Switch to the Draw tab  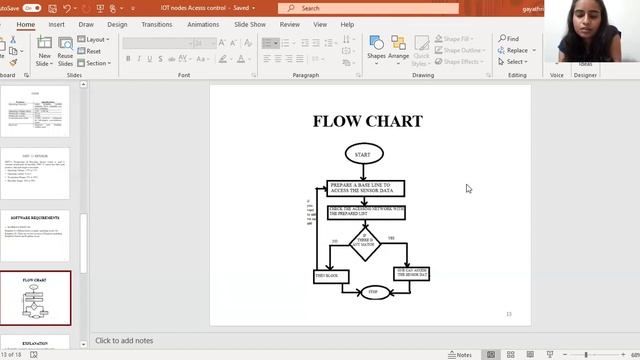(x=86, y=24)
